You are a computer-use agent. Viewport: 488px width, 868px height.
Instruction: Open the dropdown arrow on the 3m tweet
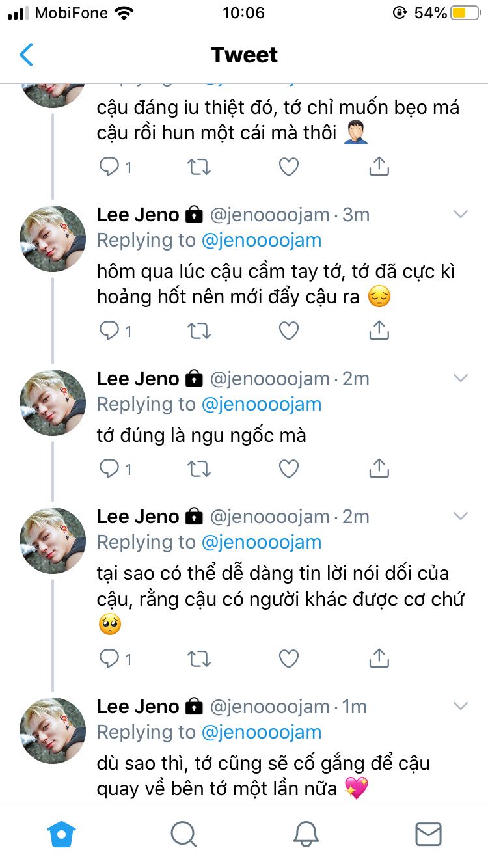pyautogui.click(x=461, y=214)
